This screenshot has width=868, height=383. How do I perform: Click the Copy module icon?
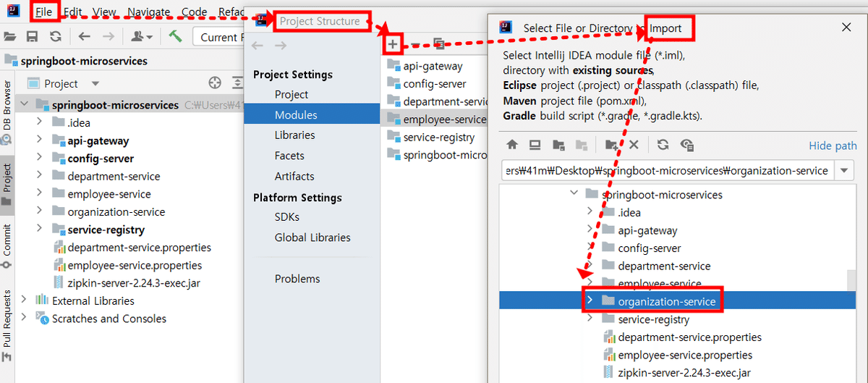tap(438, 43)
